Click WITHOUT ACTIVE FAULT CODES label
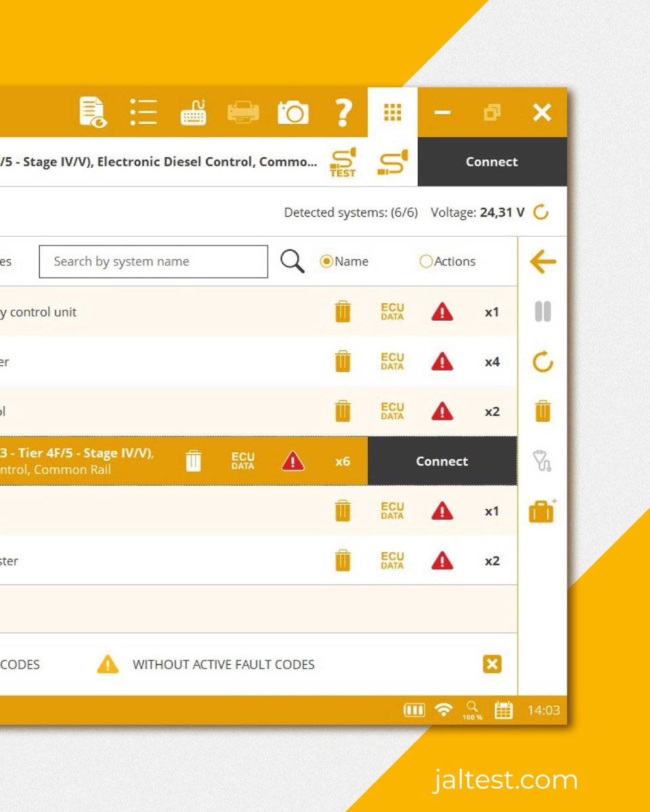The height and width of the screenshot is (812, 650). (223, 664)
